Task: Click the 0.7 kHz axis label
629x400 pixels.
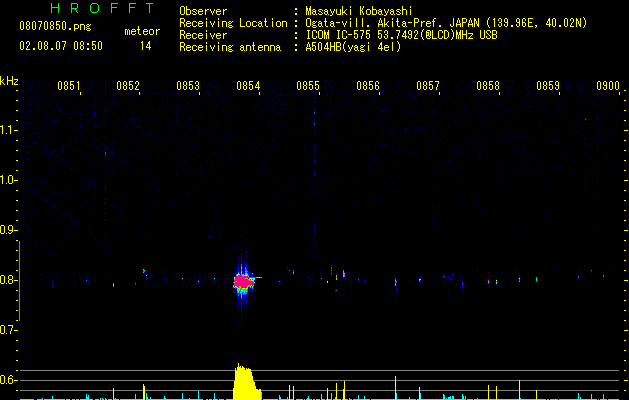Action: pyautogui.click(x=9, y=330)
